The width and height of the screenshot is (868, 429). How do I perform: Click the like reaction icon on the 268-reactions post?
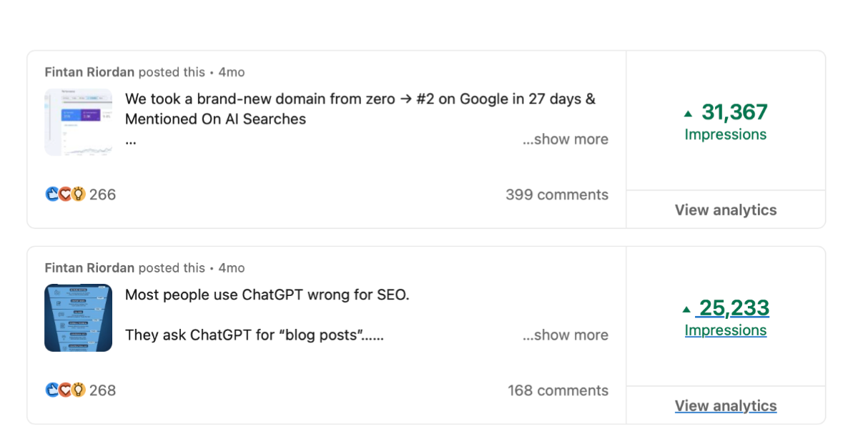click(51, 390)
